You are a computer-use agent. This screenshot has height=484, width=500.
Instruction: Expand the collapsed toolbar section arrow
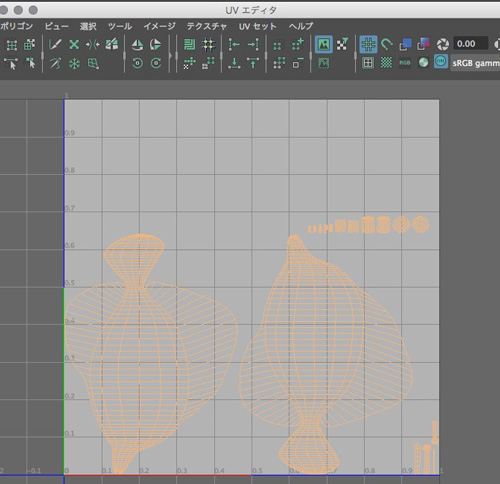(x=170, y=55)
